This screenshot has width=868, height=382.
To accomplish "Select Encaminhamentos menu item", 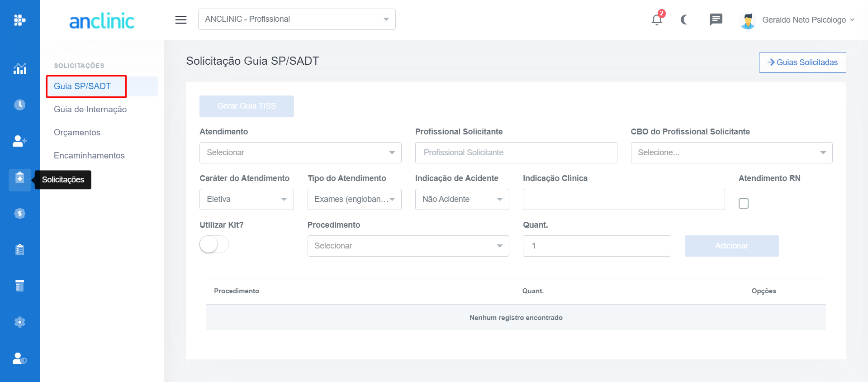I will 89,156.
